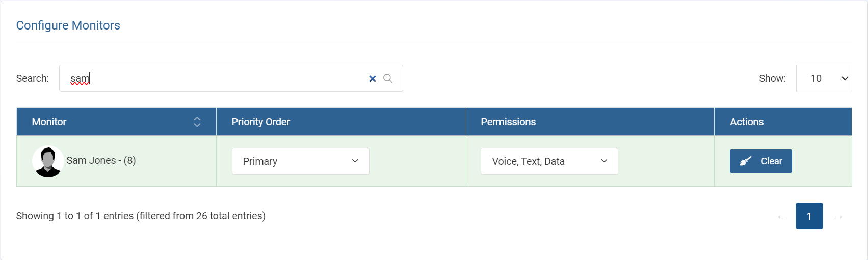Viewport: 868px width, 260px height.
Task: Go to the next page arrow
Action: [838, 217]
